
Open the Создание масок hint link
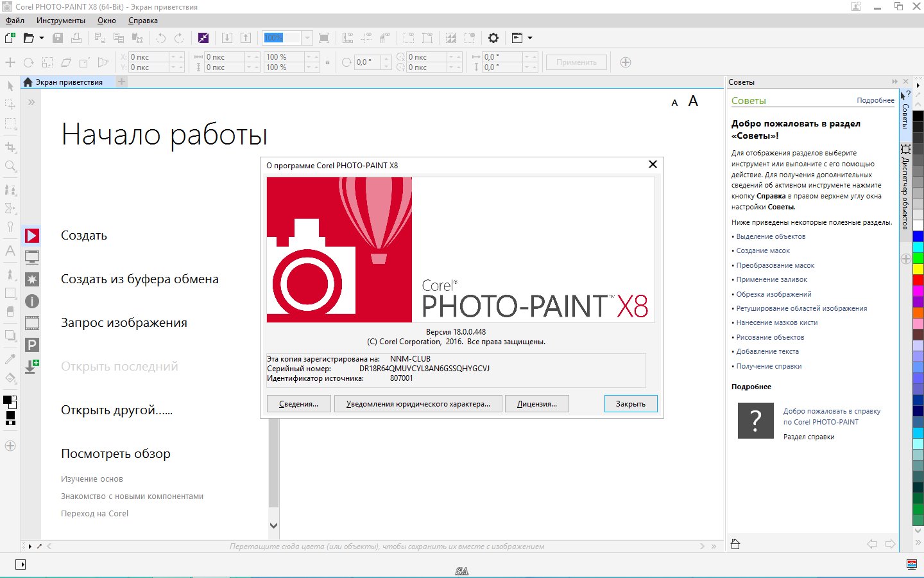click(763, 250)
